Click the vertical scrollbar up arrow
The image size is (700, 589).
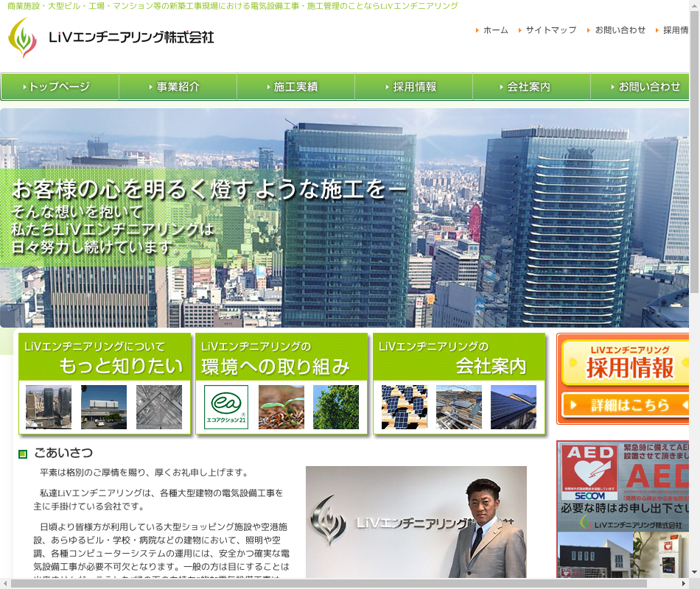click(x=694, y=4)
